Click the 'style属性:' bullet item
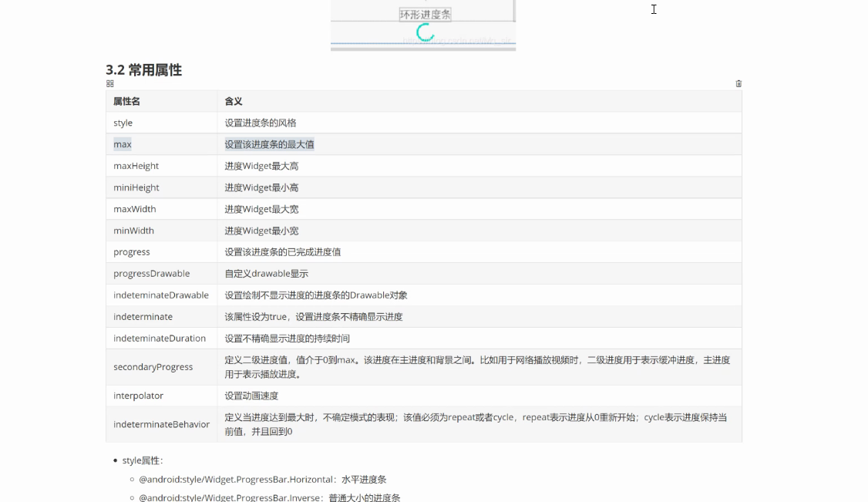The height and width of the screenshot is (502, 868). [x=143, y=460]
